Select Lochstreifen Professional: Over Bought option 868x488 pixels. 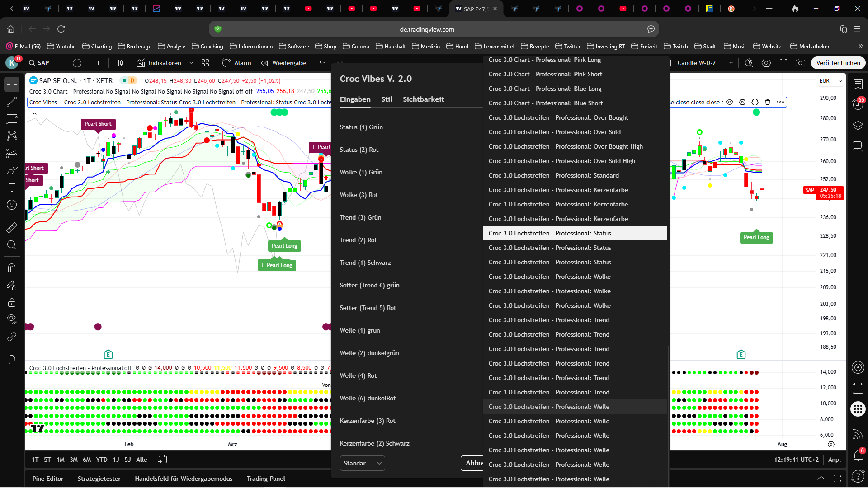click(x=558, y=117)
